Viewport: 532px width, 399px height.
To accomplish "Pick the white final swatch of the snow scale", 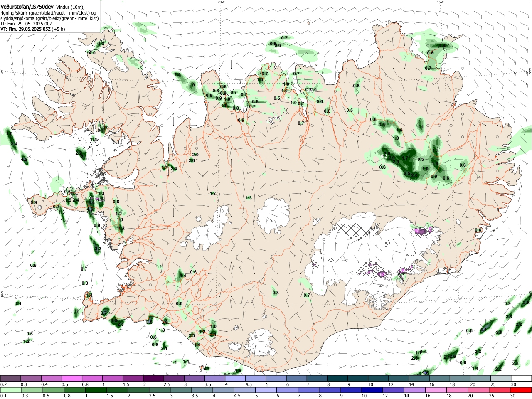I will (x=522, y=378).
